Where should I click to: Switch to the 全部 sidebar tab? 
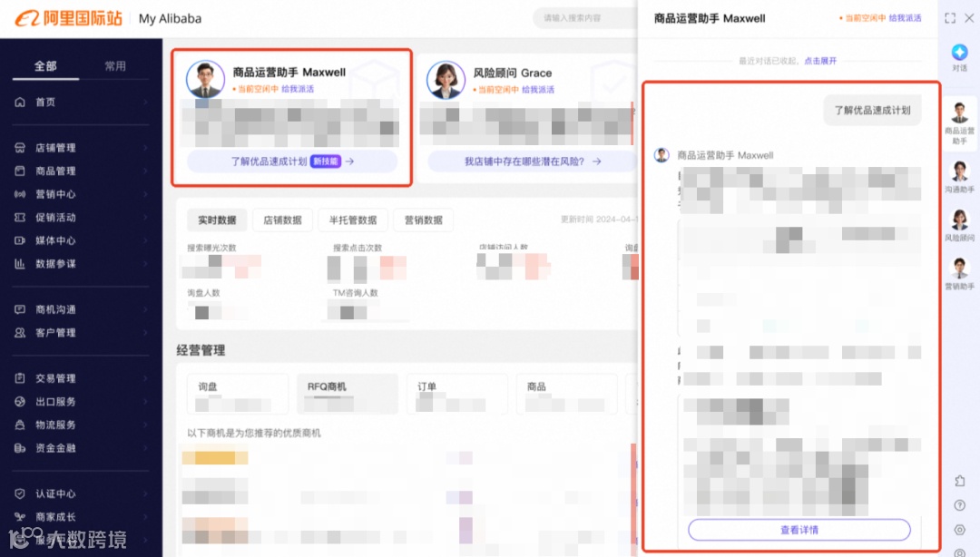pyautogui.click(x=45, y=66)
